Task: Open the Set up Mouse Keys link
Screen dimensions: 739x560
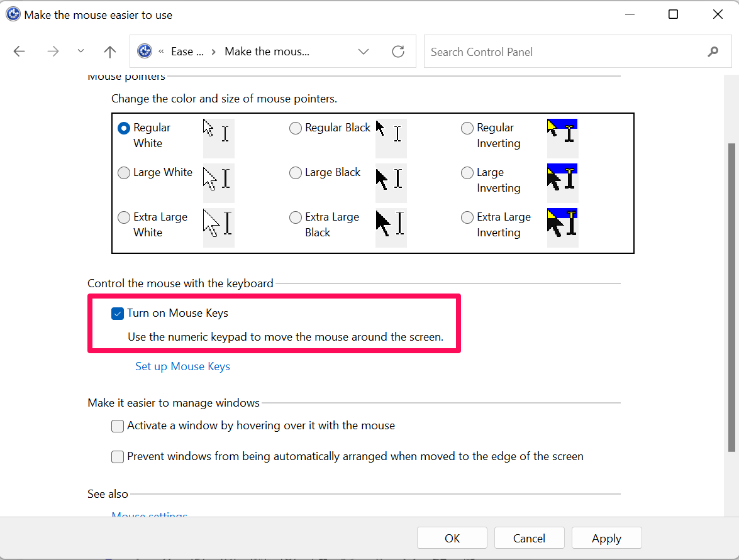Action: [x=182, y=366]
